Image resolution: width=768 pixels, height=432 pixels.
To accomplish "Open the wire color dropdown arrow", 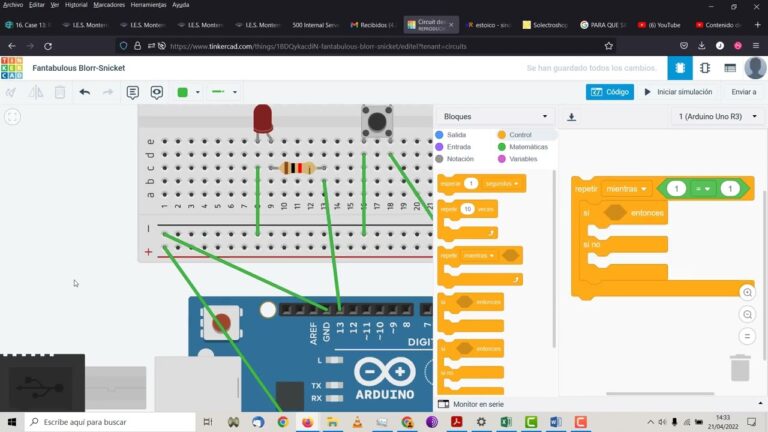I will coord(197,92).
